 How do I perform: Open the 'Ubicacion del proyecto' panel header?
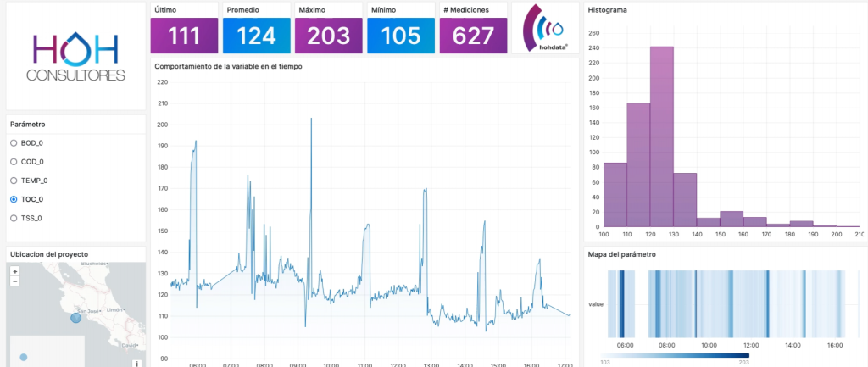[48, 254]
